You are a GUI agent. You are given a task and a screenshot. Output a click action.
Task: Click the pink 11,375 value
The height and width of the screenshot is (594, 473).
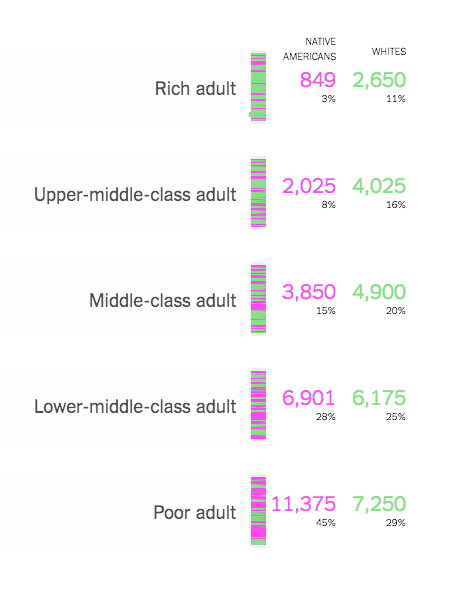tap(304, 504)
